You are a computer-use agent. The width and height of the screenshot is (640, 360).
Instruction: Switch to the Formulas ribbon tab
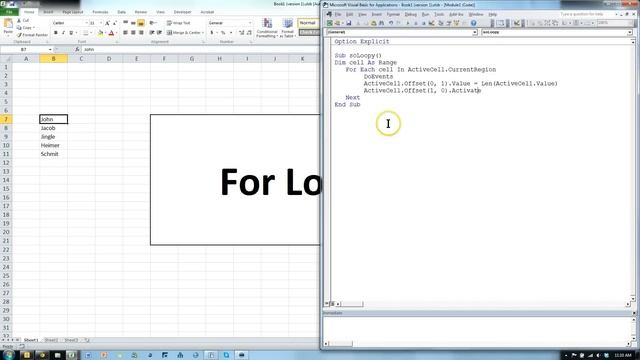[100, 12]
